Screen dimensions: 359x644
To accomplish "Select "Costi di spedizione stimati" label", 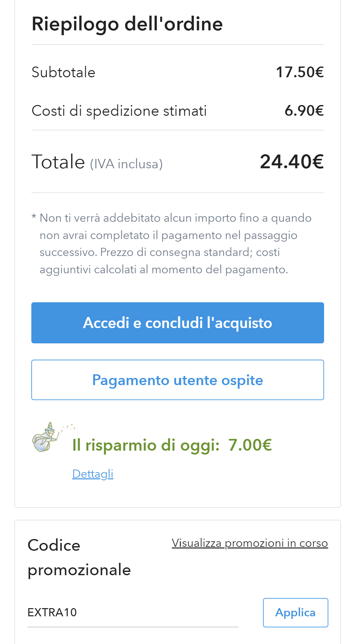I will click(119, 111).
